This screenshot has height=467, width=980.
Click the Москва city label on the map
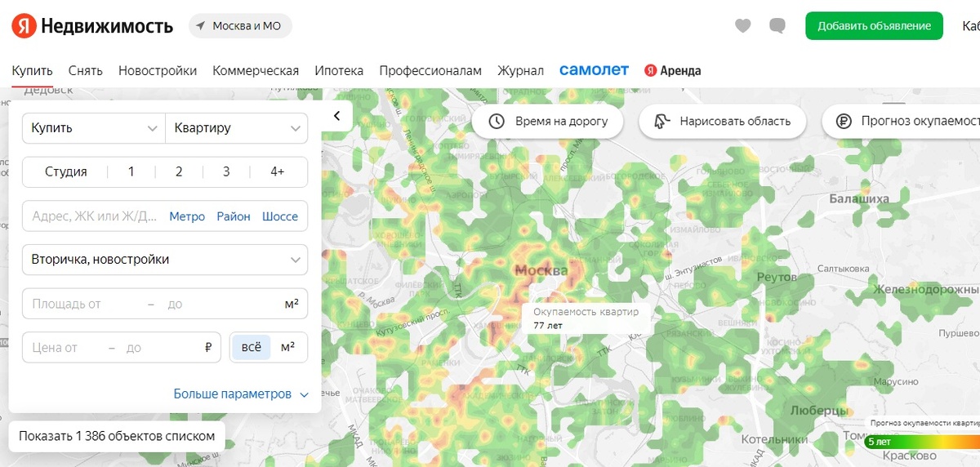541,270
